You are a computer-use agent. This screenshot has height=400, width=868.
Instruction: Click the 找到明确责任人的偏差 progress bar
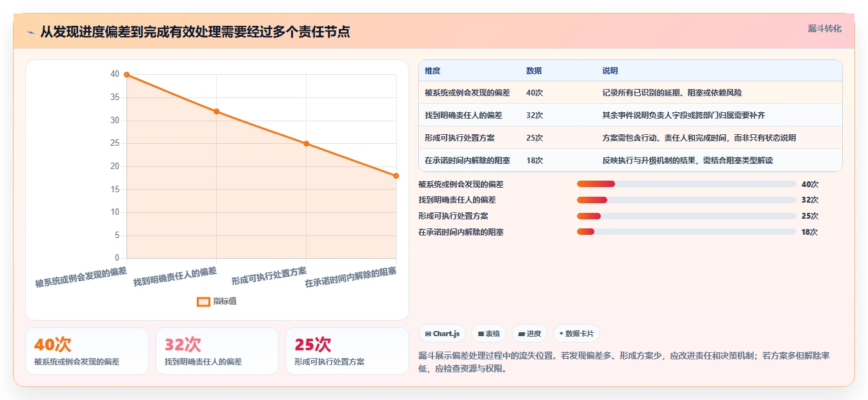coord(686,200)
